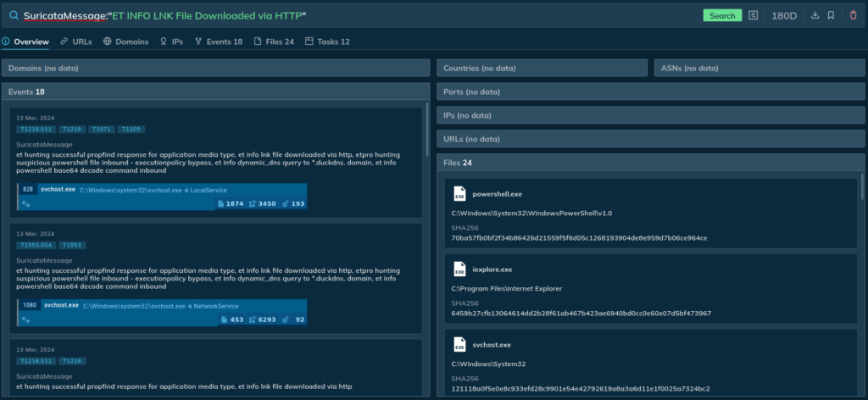Click the red trash icon to clear the search
The width and height of the screenshot is (868, 400).
coord(853,15)
